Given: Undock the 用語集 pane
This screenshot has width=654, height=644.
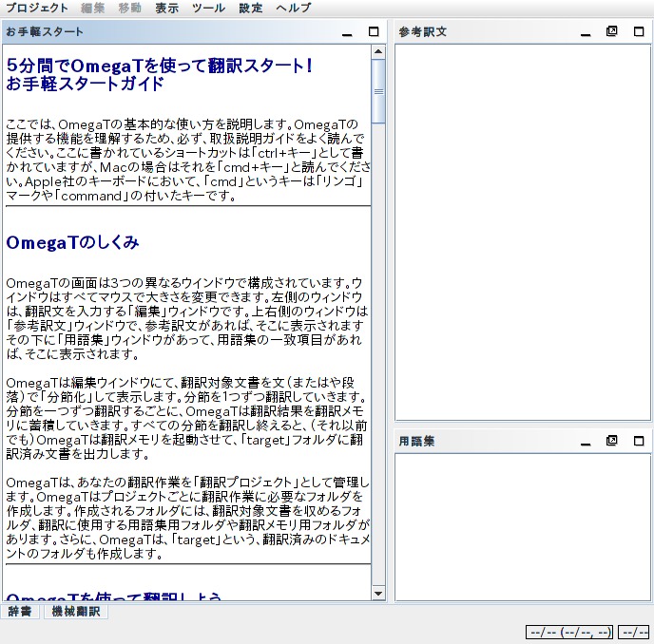Looking at the screenshot, I should 612,441.
